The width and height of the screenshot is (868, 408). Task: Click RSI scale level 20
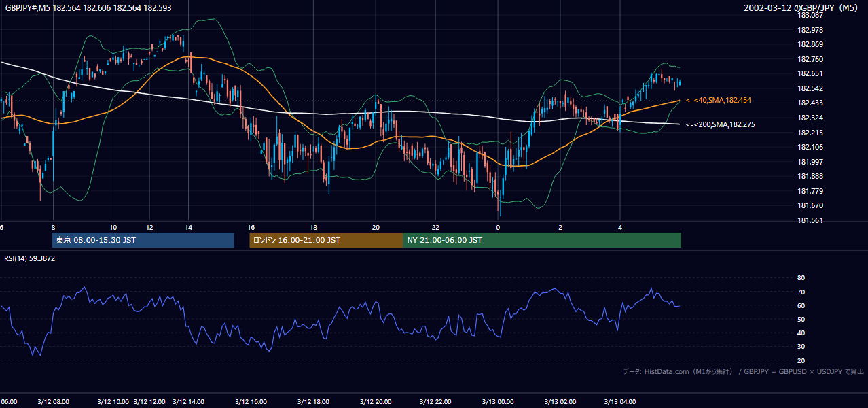click(801, 360)
